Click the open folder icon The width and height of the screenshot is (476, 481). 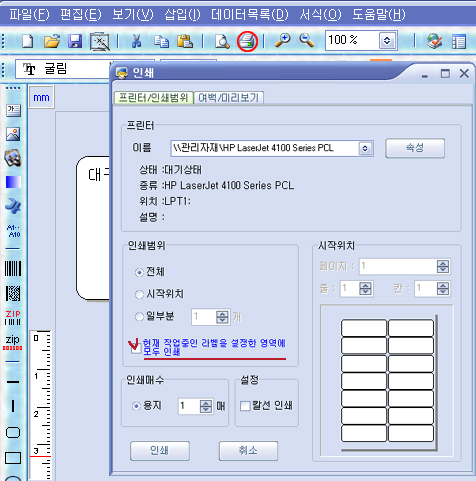click(x=52, y=41)
